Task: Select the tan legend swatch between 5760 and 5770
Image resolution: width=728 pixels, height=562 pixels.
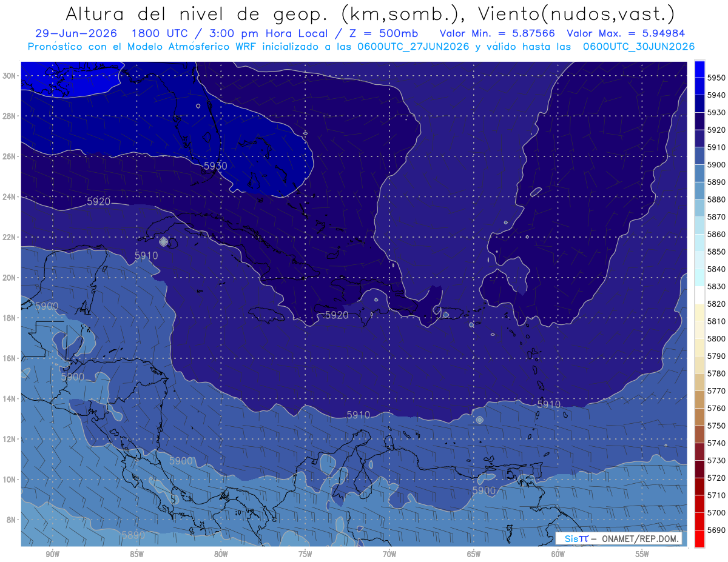Action: [x=699, y=400]
